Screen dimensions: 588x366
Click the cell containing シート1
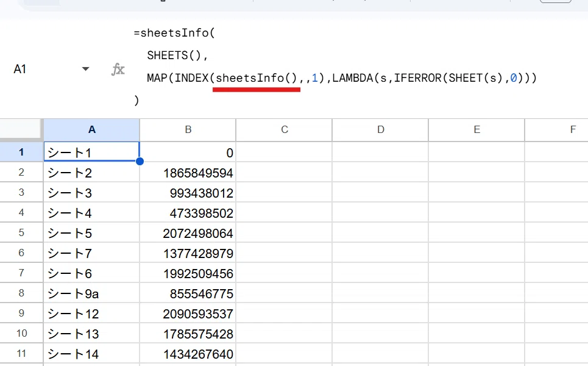(91, 152)
